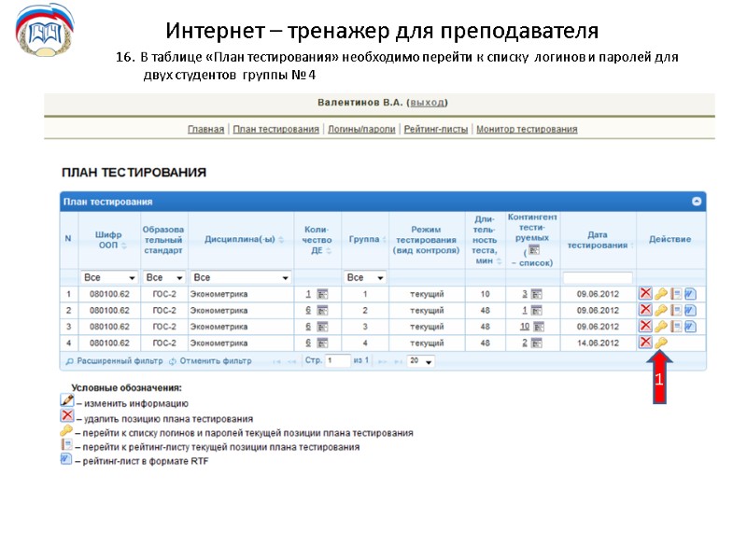Image resolution: width=747 pixels, height=560 pixels.
Task: Select 080100.62 cell in row 3
Action: tap(109, 327)
